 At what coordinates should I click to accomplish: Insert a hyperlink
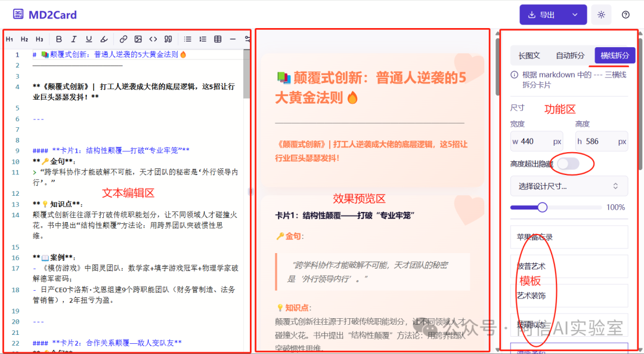(123, 39)
